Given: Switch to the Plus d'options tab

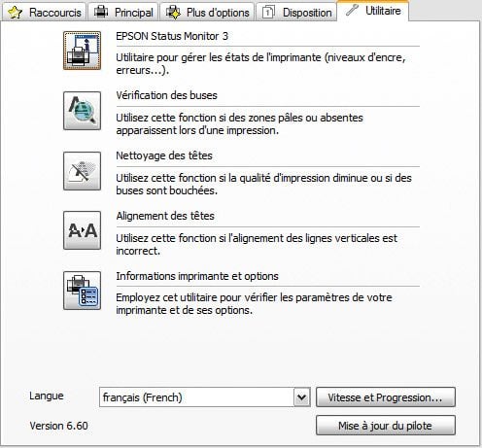Looking at the screenshot, I should 207,12.
